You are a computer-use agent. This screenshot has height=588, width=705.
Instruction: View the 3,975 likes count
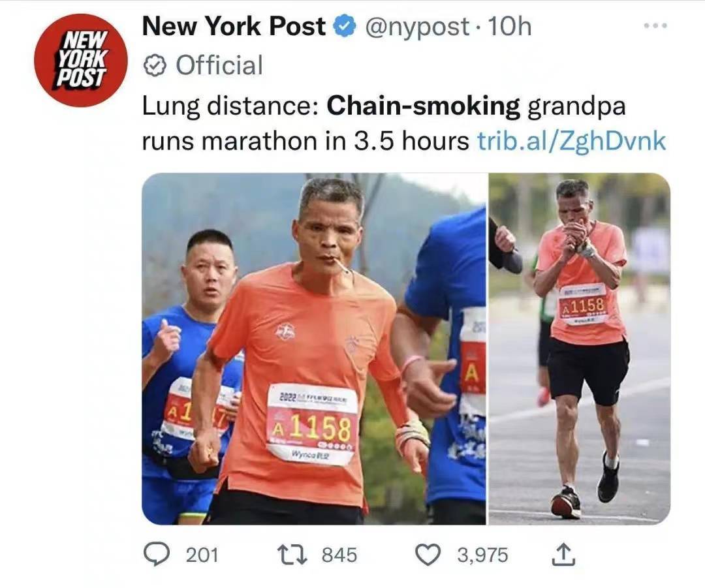(482, 555)
